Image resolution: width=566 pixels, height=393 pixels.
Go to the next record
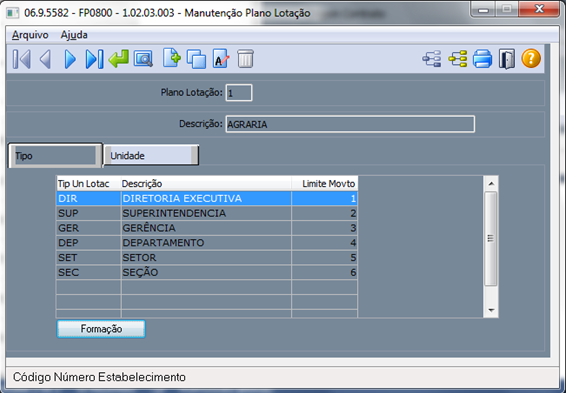(x=70, y=59)
